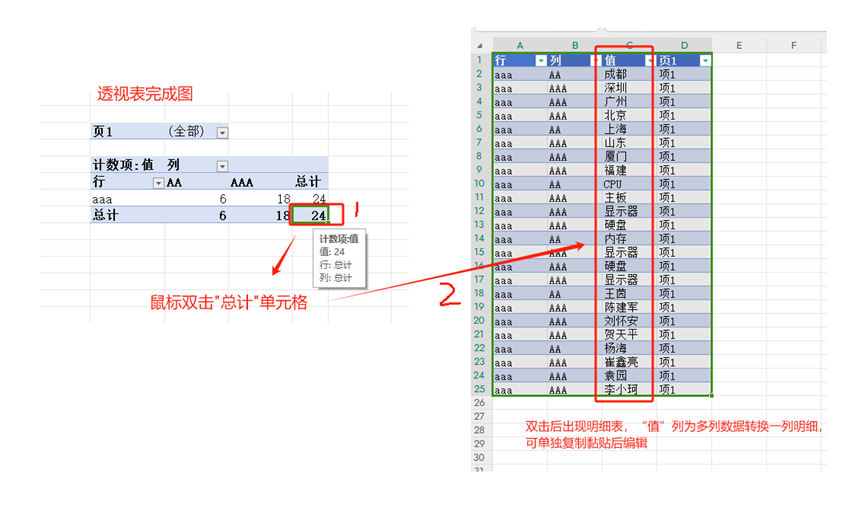This screenshot has width=865, height=524.
Task: Click AAA cell in column B row 3
Action: (575, 88)
